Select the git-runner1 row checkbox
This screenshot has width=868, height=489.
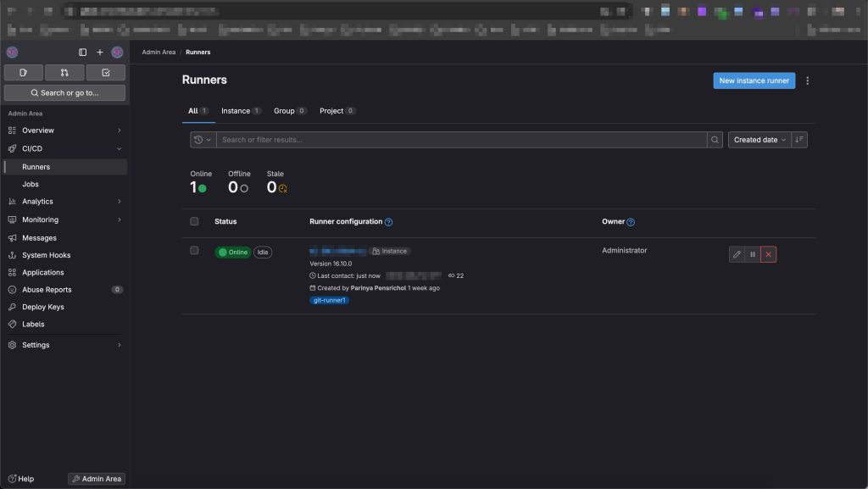[x=194, y=251]
